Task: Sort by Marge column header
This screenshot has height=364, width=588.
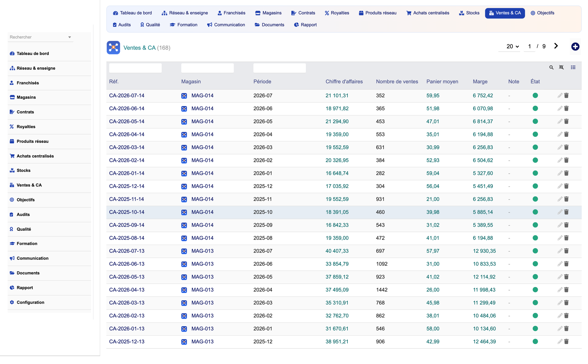Action: pos(480,82)
